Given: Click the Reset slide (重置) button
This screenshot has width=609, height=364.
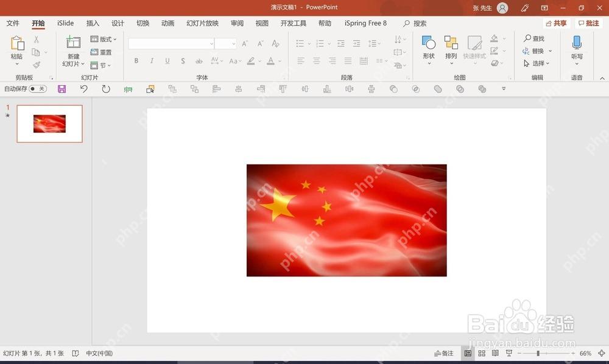Looking at the screenshot, I should coord(101,52).
